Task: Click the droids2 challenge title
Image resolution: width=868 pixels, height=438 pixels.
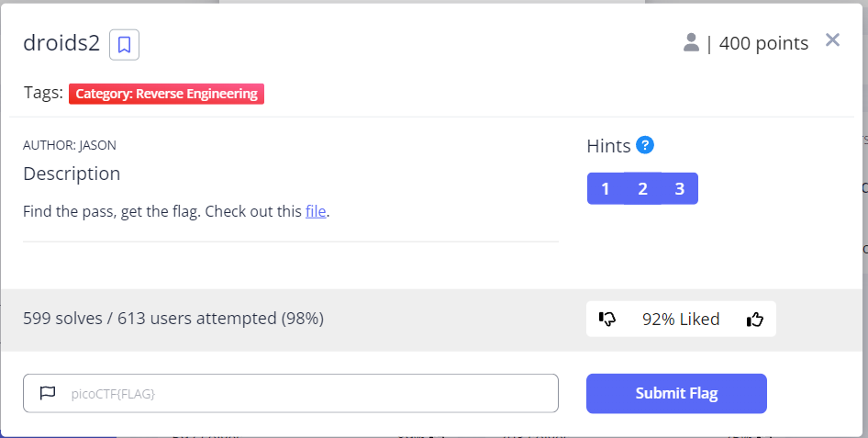Action: [61, 44]
